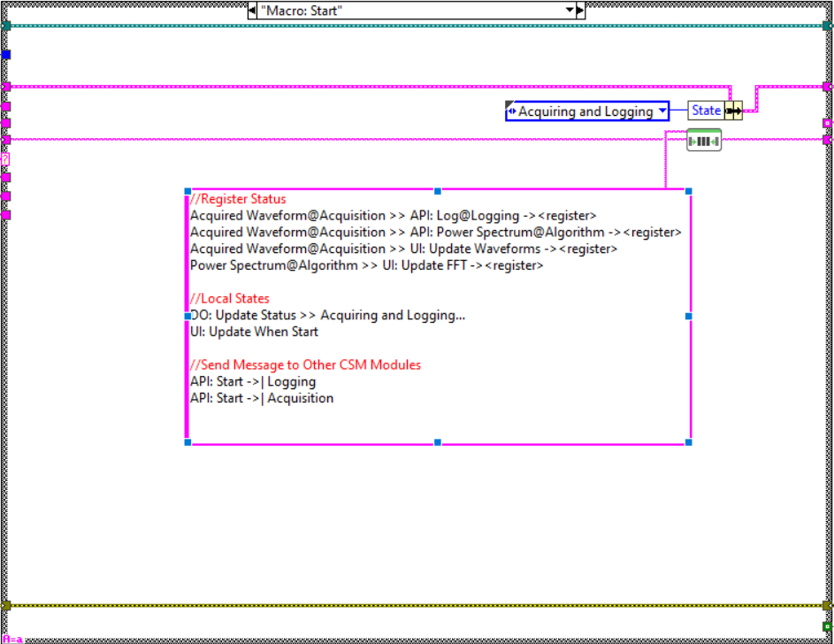Screen dimensions: 834x644
Task: Open the case selector dropdown list
Action: click(x=570, y=11)
